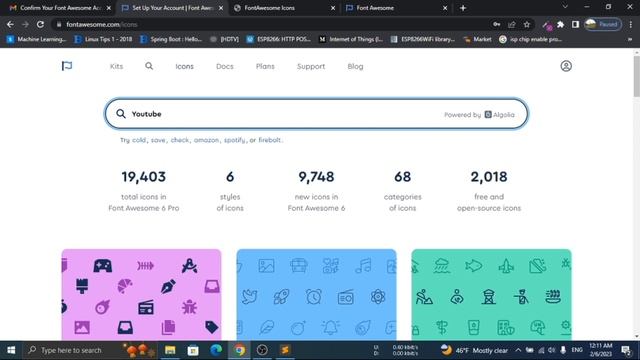Switch to the last Font Awesome tab

[396, 8]
